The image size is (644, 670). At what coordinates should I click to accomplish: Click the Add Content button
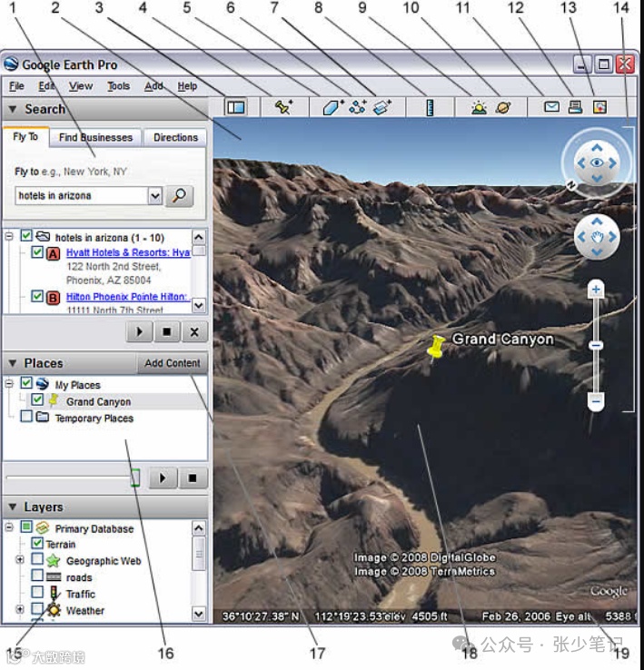click(x=173, y=363)
